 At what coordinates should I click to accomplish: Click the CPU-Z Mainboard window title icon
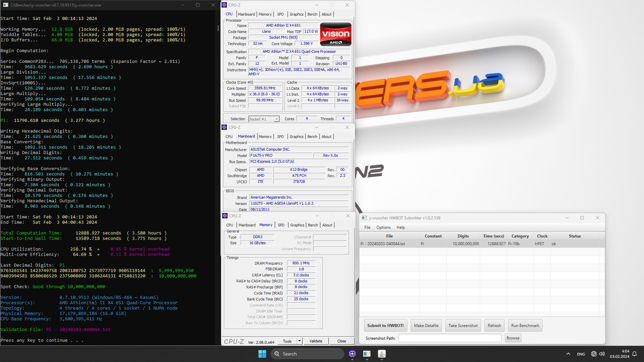(x=224, y=127)
